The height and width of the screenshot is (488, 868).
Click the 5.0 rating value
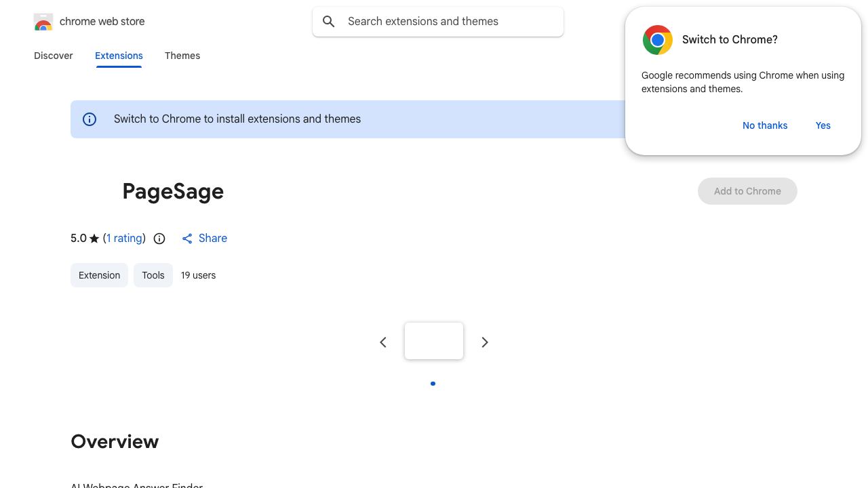click(x=79, y=239)
